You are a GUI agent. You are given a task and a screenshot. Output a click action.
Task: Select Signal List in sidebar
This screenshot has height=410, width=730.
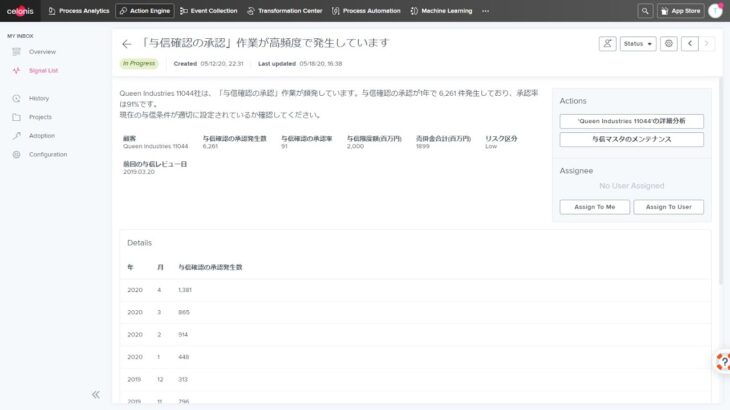42,71
